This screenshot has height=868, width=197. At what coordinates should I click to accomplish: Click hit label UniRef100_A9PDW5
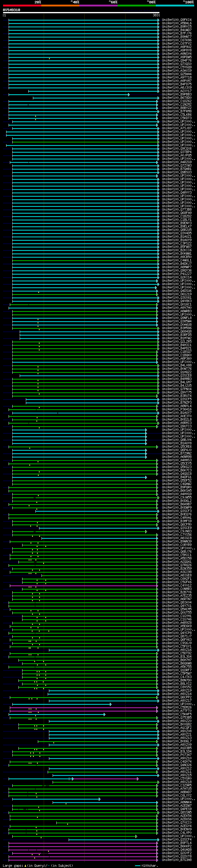point(177,57)
